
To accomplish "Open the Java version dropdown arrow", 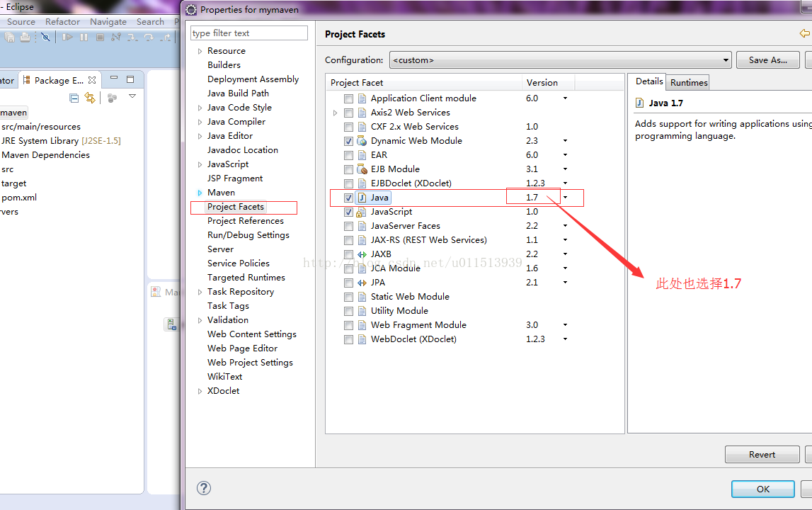I will click(x=566, y=198).
